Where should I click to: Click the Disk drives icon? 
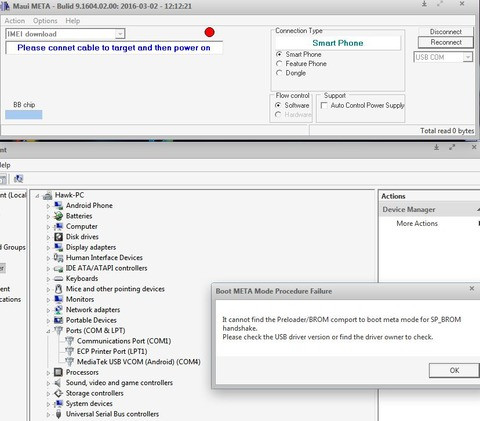point(59,237)
